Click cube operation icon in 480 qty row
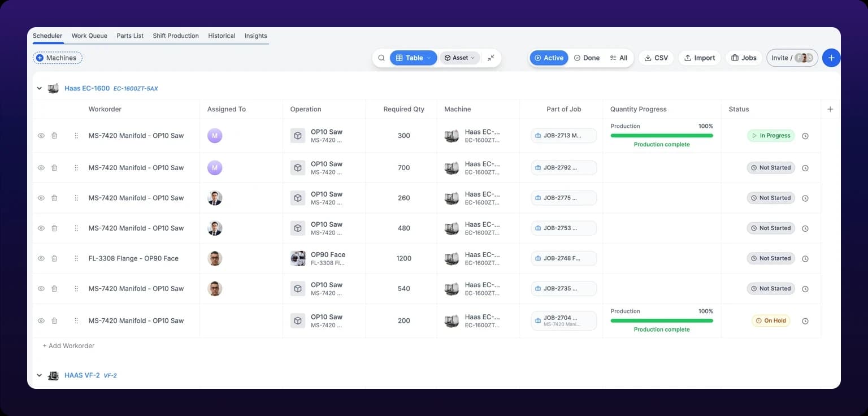 298,228
